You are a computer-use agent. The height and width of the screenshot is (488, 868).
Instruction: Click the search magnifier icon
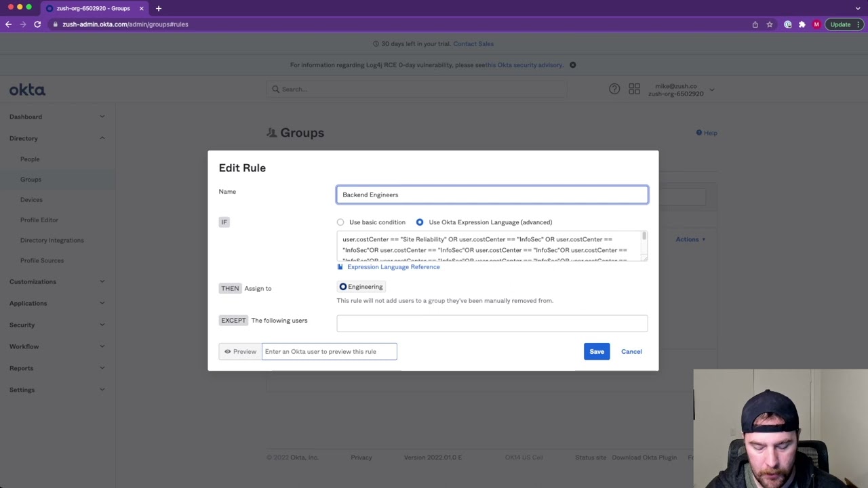pos(276,89)
